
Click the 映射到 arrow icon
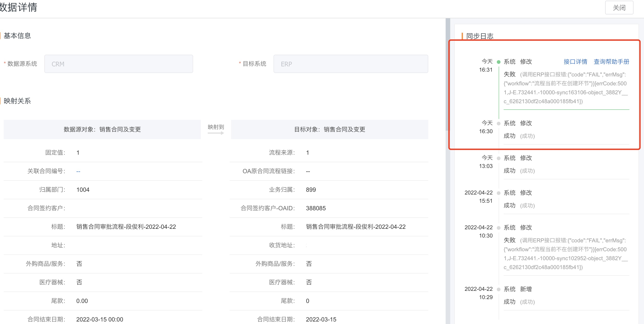216,133
